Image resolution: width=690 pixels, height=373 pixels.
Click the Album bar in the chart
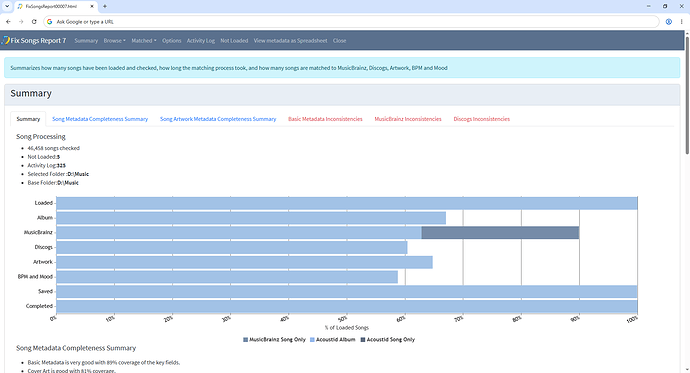point(251,218)
